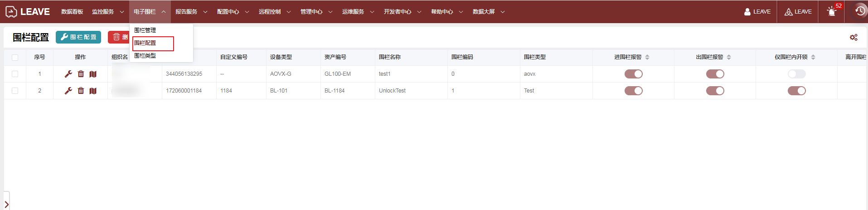Open the column settings gears icon
The width and height of the screenshot is (868, 210).
[853, 37]
